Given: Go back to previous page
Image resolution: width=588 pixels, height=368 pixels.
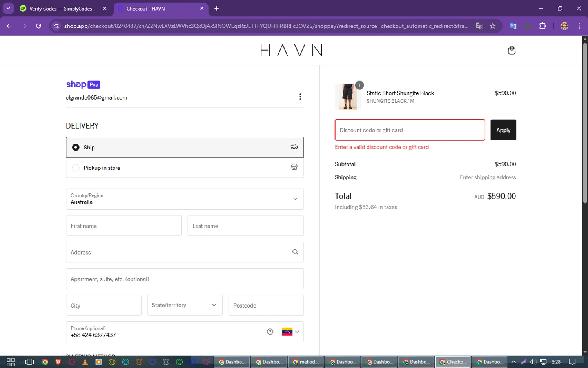Looking at the screenshot, I should pos(9,26).
